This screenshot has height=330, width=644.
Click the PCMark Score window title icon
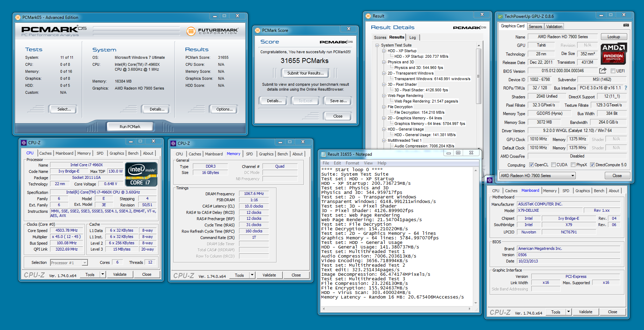pos(258,30)
